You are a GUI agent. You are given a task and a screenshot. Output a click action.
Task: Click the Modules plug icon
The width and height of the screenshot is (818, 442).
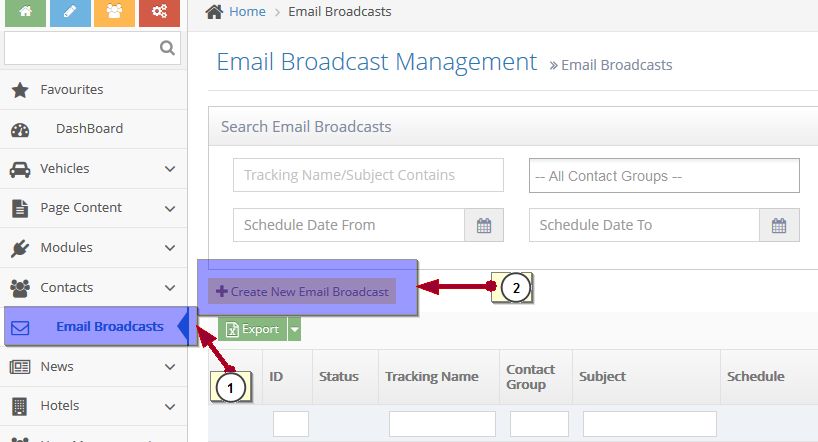20,248
